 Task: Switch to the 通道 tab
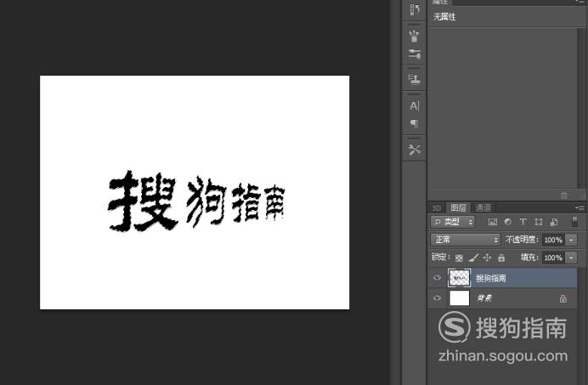[483, 207]
